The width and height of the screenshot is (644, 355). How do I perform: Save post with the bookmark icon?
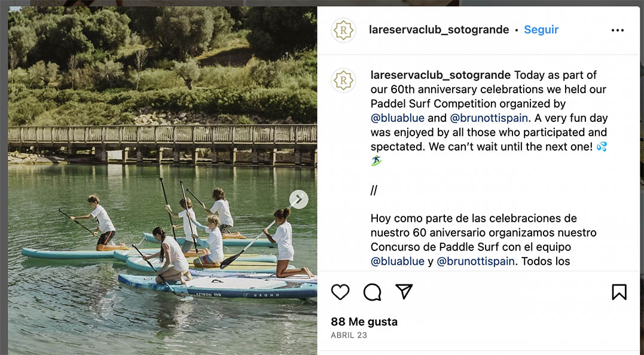tap(619, 292)
